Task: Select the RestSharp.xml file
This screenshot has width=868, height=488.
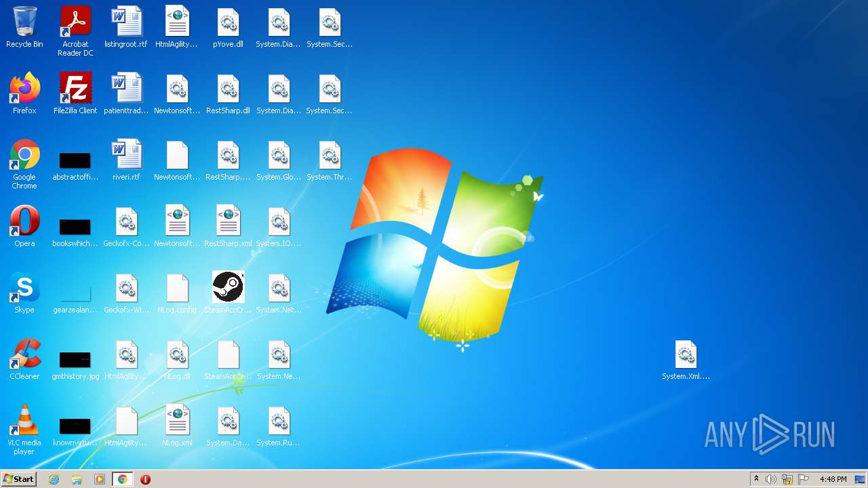Action: point(228,226)
